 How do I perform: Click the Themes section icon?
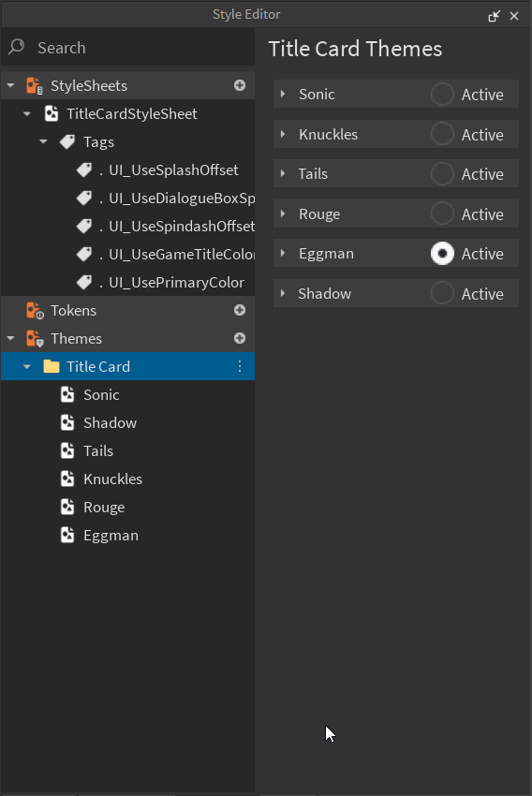[35, 339]
